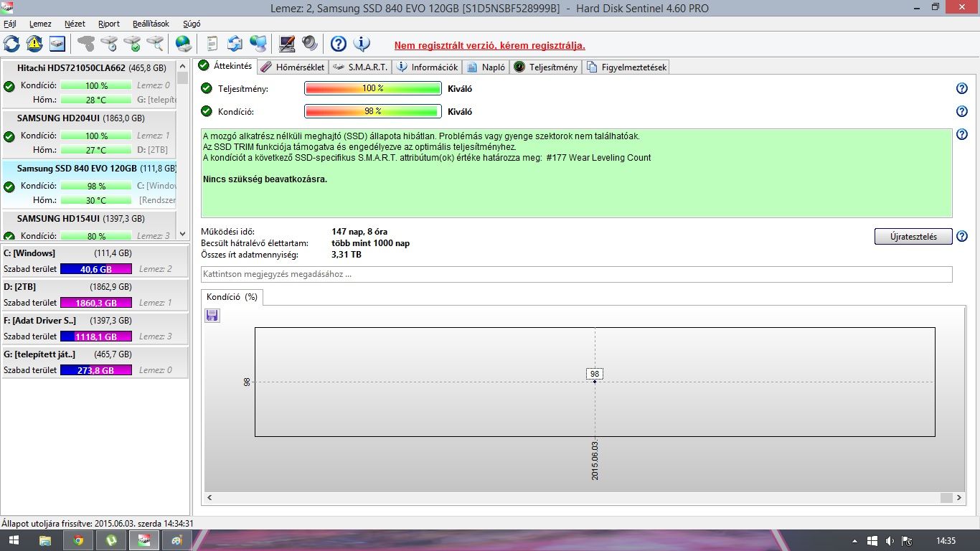
Task: Click the globe and monitor network icon
Action: (x=258, y=44)
